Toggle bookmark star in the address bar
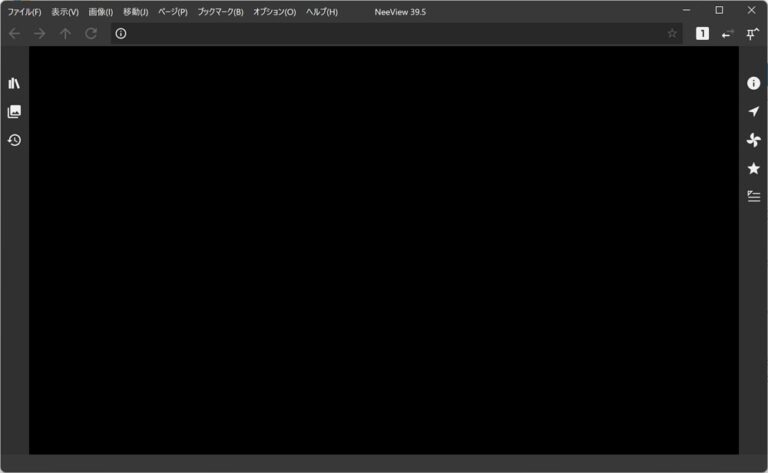The image size is (768, 473). [672, 34]
